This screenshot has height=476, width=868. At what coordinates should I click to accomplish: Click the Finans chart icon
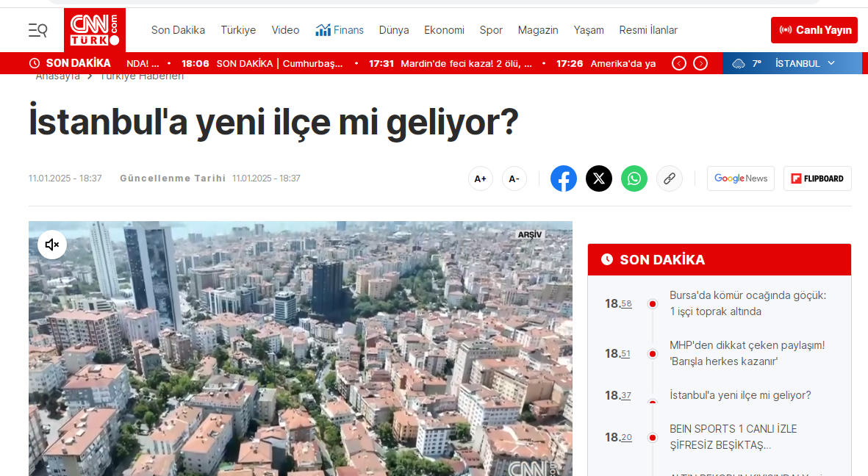click(323, 30)
